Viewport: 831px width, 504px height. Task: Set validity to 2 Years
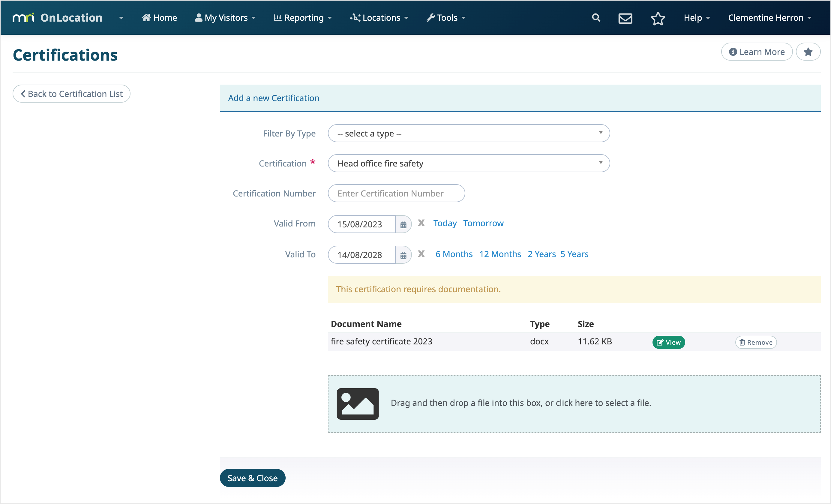point(541,254)
